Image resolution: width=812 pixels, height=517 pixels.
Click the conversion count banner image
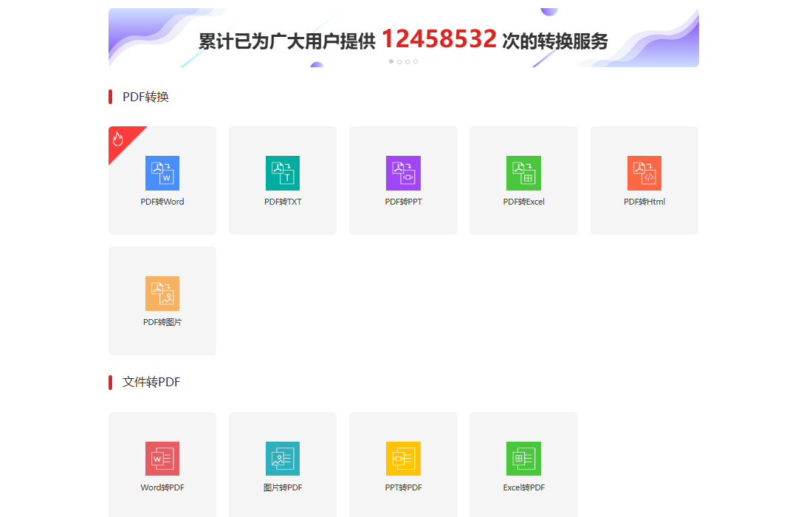(403, 38)
